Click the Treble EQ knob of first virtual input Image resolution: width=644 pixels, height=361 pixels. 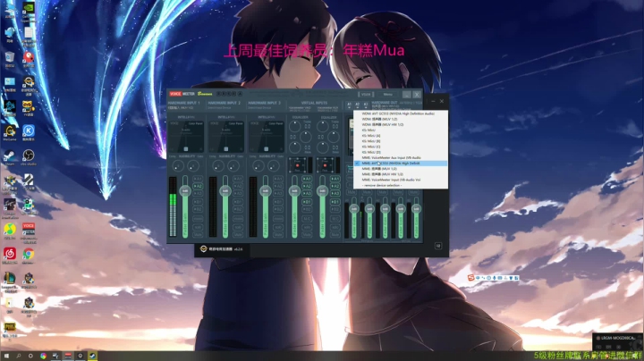[294, 126]
